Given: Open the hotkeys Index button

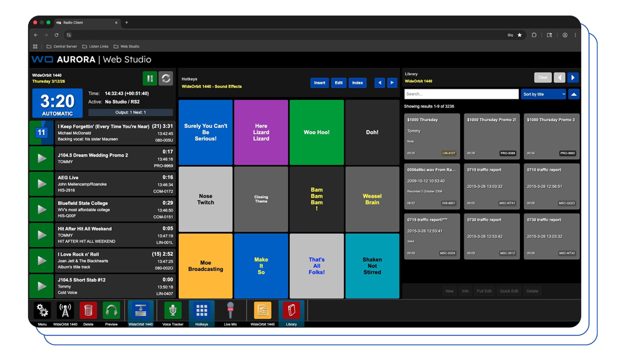Looking at the screenshot, I should [357, 83].
